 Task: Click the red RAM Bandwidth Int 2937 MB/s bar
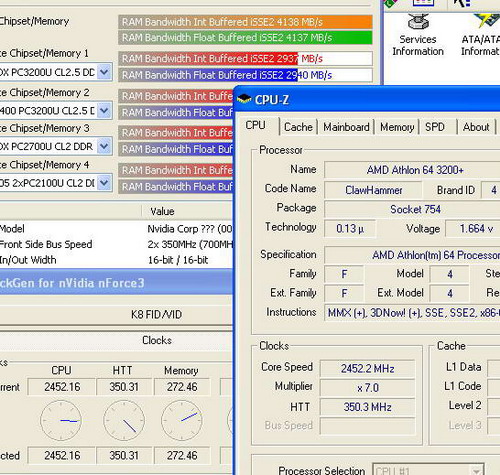click(245, 59)
